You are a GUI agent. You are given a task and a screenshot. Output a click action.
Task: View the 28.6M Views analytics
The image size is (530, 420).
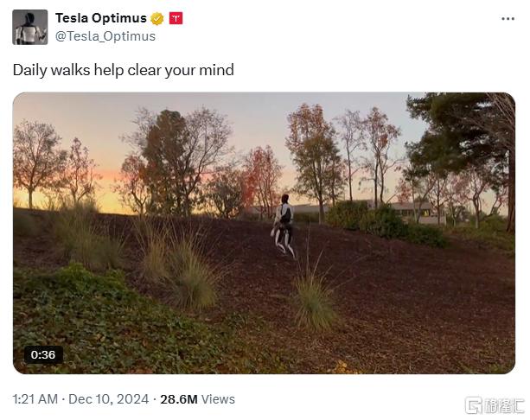click(197, 399)
